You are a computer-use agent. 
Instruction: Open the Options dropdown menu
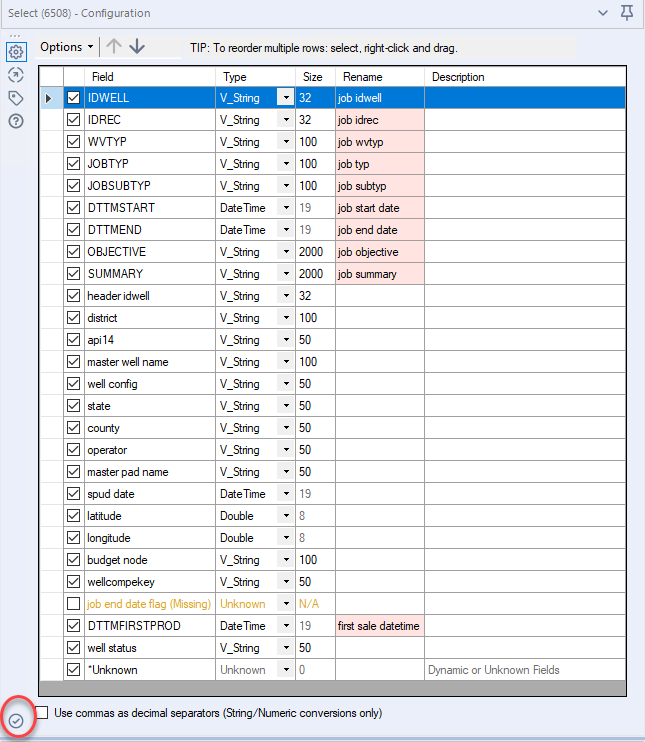(x=67, y=47)
